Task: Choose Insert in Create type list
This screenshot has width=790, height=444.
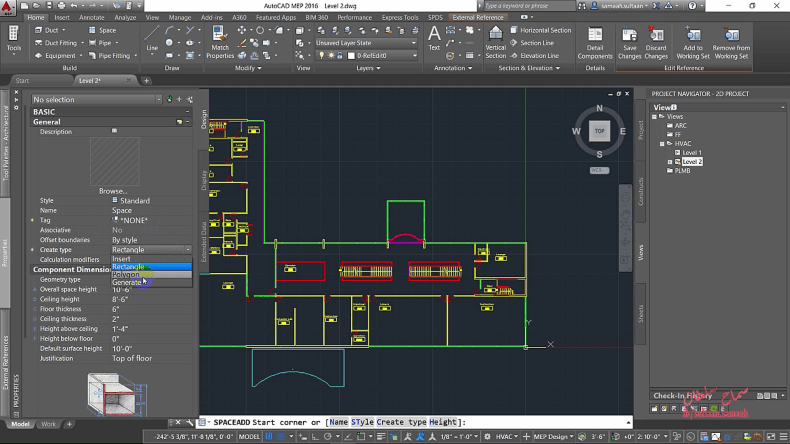Action: (151, 259)
